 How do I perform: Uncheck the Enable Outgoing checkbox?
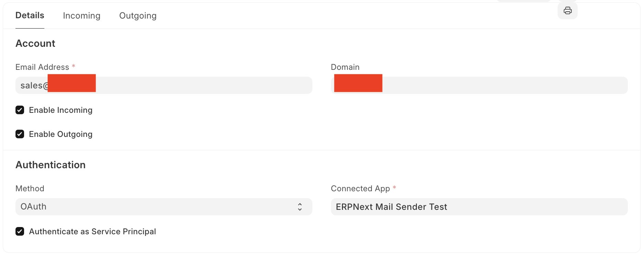coord(20,134)
